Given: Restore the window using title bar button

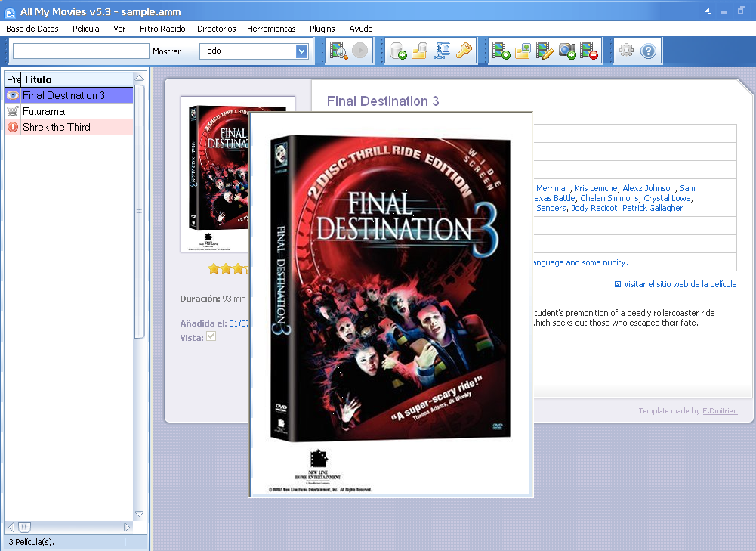Looking at the screenshot, I should click(741, 11).
